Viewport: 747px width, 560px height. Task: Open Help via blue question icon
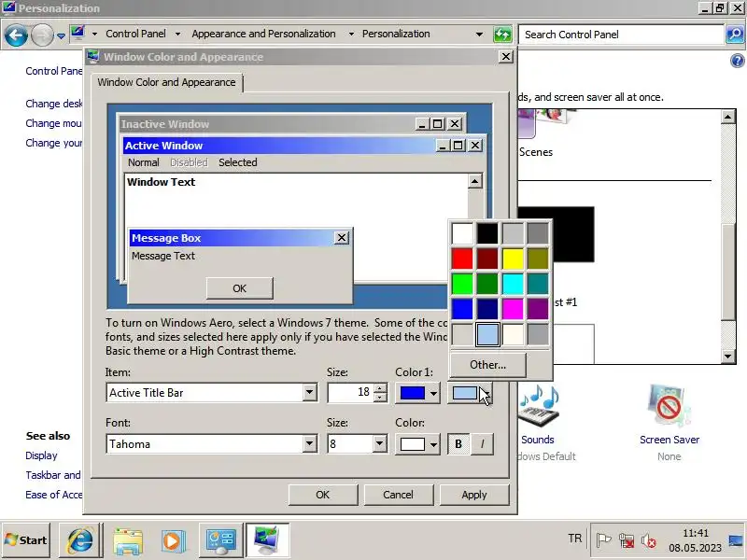pyautogui.click(x=737, y=61)
